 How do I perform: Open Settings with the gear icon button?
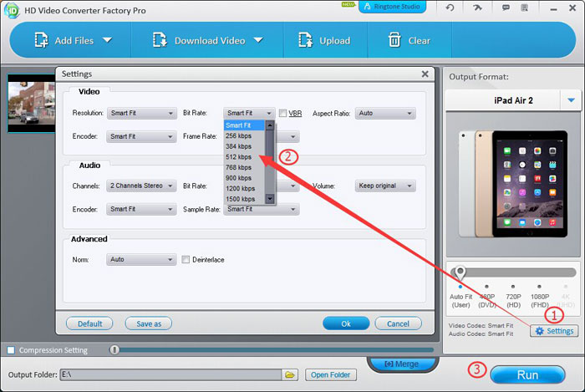click(554, 331)
